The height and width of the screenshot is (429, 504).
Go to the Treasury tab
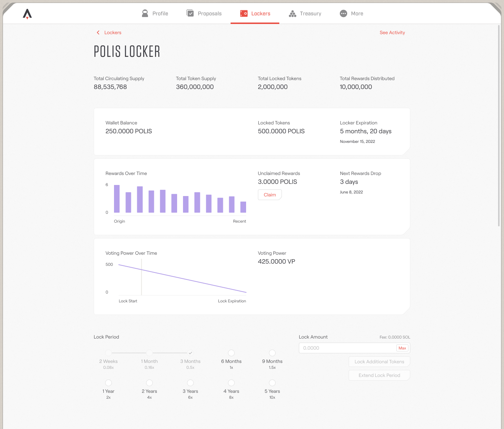[305, 13]
